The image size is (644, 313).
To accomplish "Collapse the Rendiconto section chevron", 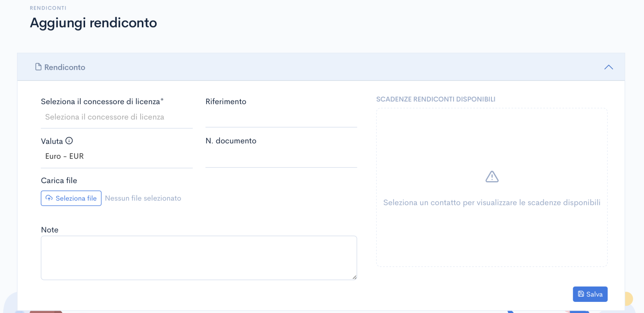I will click(x=608, y=67).
